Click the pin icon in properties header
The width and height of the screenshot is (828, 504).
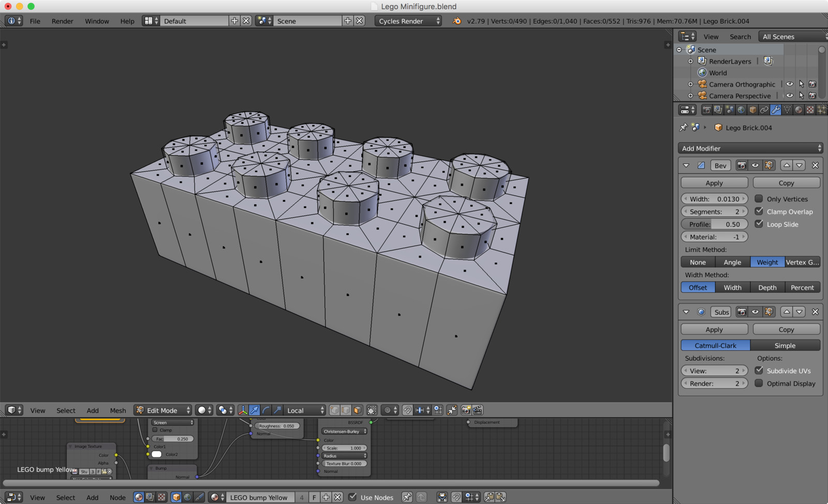(683, 127)
